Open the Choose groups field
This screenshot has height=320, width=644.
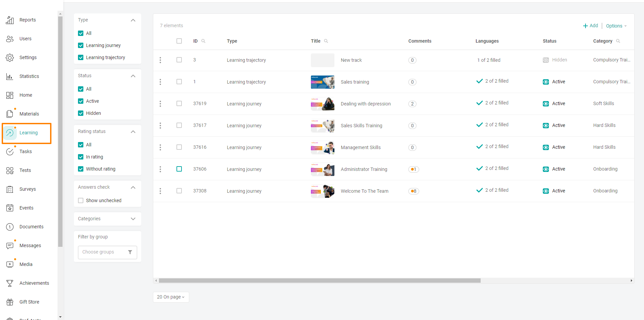[x=108, y=252]
